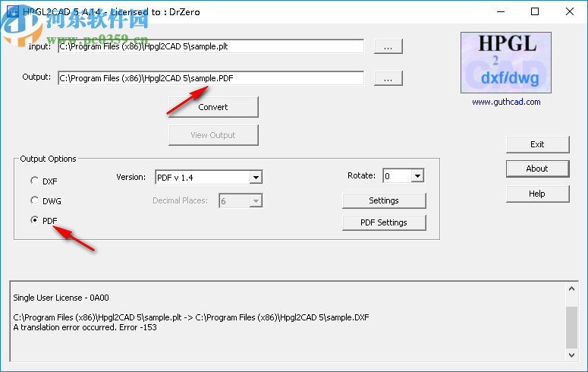Open Help
Screen dimensions: 588x372
tap(537, 194)
